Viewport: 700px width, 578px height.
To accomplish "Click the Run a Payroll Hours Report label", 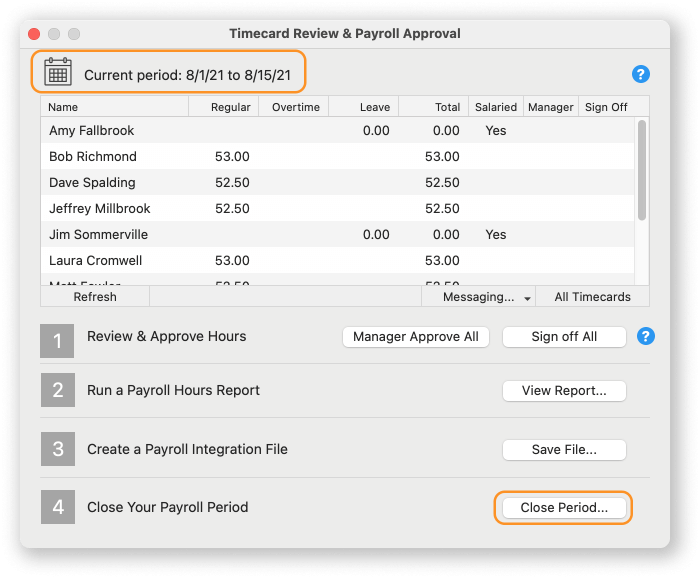I will pyautogui.click(x=173, y=390).
